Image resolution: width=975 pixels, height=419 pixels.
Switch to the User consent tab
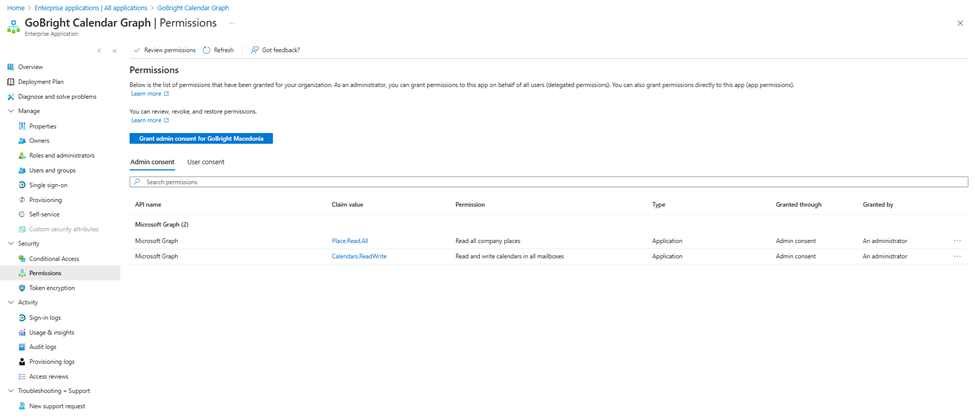205,162
